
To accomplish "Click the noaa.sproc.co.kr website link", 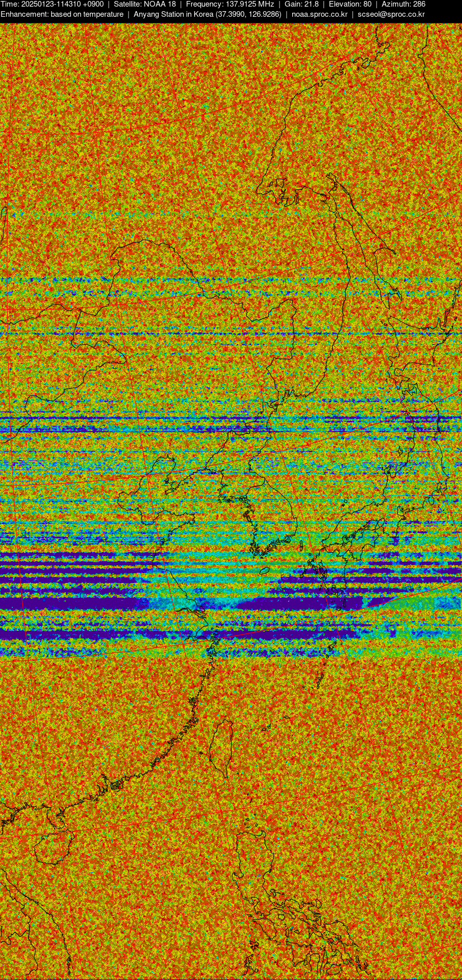I will pos(319,14).
